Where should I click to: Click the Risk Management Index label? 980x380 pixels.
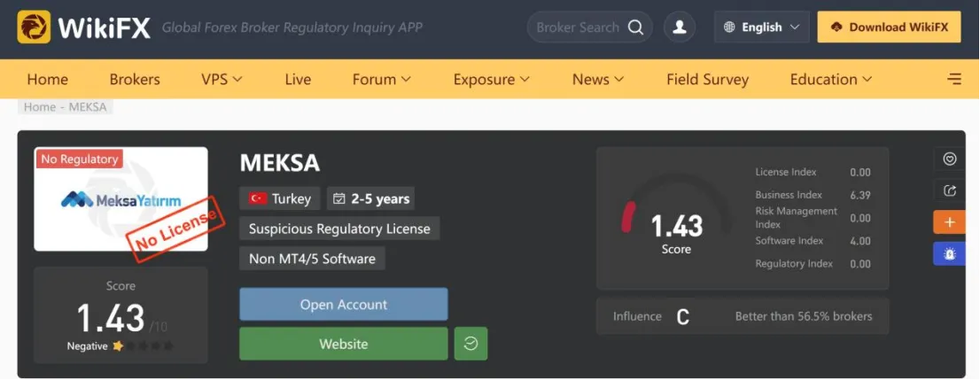pyautogui.click(x=796, y=218)
